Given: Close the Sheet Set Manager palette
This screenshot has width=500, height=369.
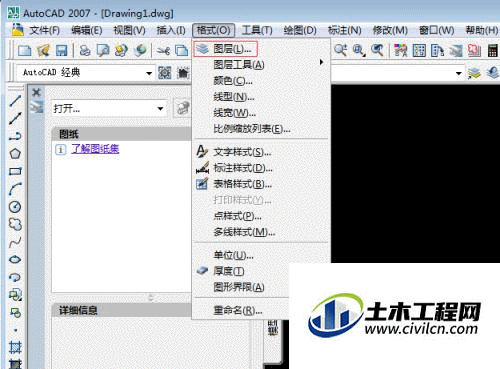Looking at the screenshot, I should [x=36, y=92].
